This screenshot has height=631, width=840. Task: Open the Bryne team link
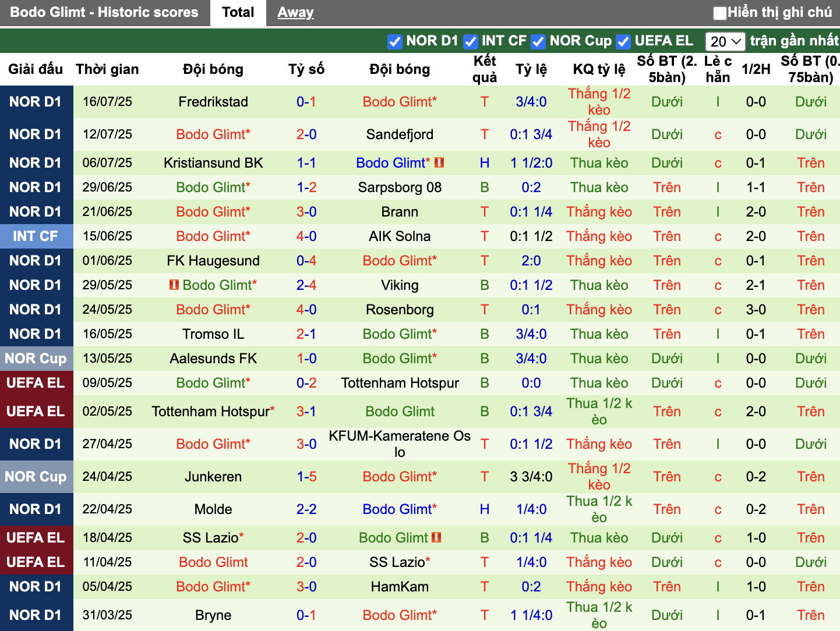213,615
